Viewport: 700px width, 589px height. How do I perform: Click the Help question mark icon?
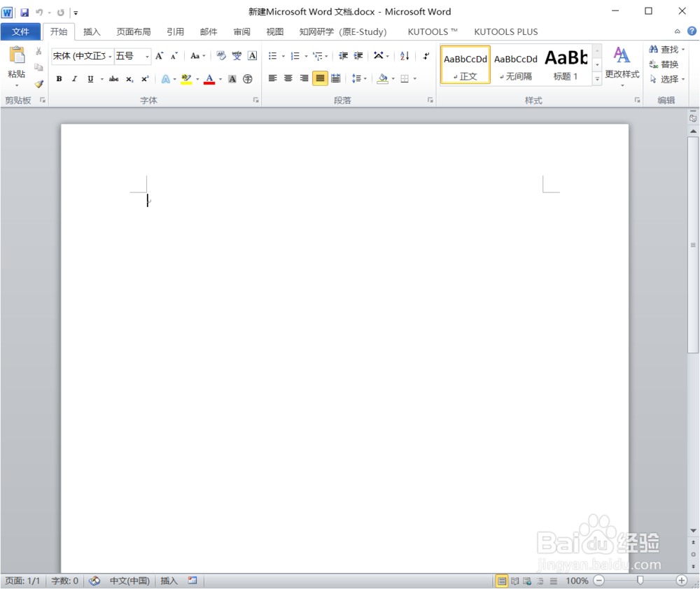(692, 31)
